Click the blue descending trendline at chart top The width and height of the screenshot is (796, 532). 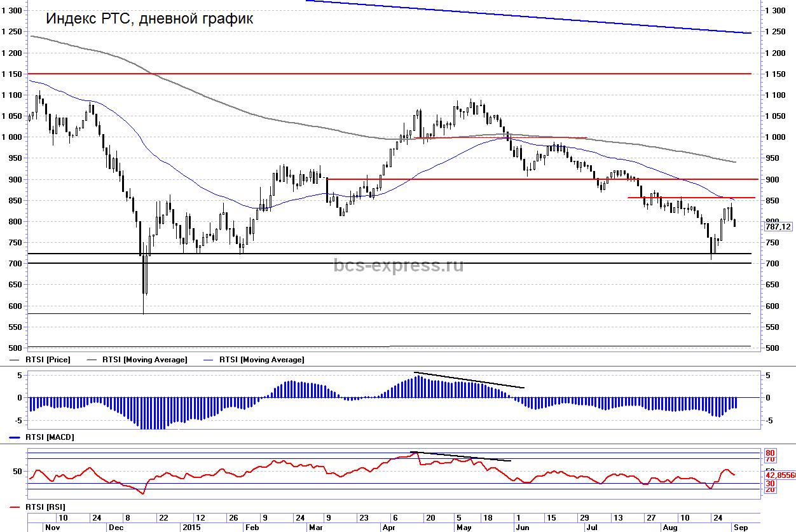[x=528, y=17]
